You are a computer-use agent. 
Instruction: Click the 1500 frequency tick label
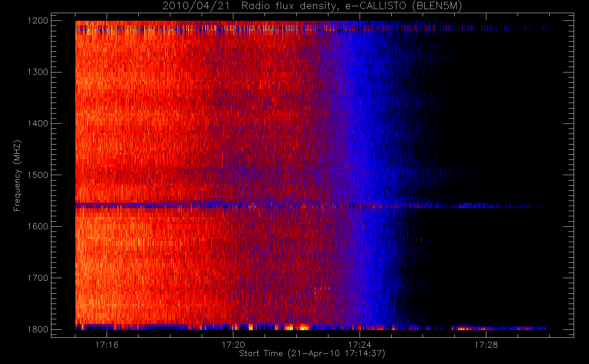pyautogui.click(x=38, y=175)
